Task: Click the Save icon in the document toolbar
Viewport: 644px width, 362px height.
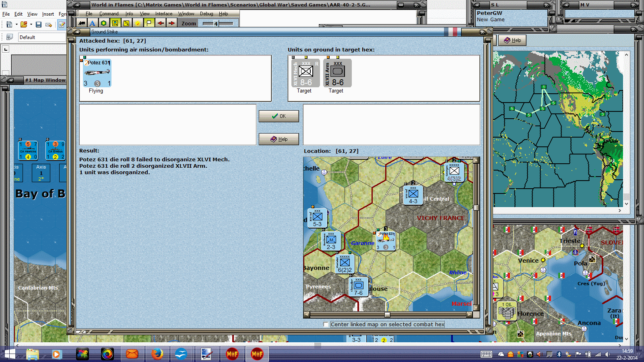Action: [x=39, y=25]
